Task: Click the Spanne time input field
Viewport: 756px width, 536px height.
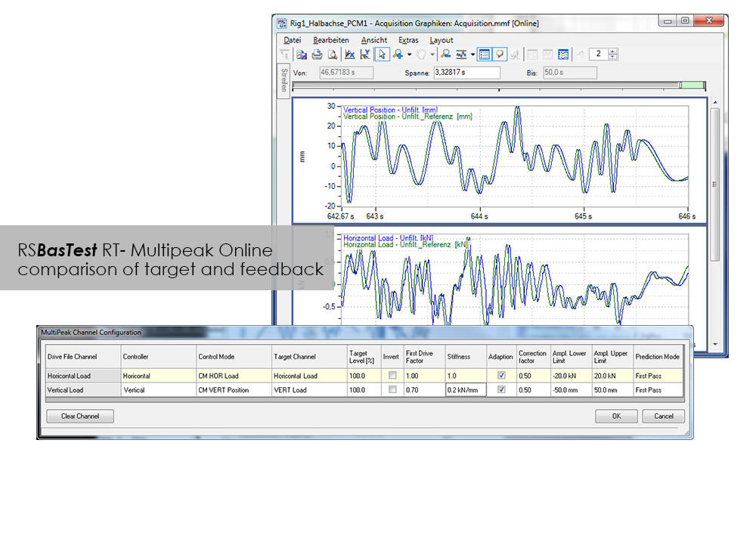Action: [466, 73]
